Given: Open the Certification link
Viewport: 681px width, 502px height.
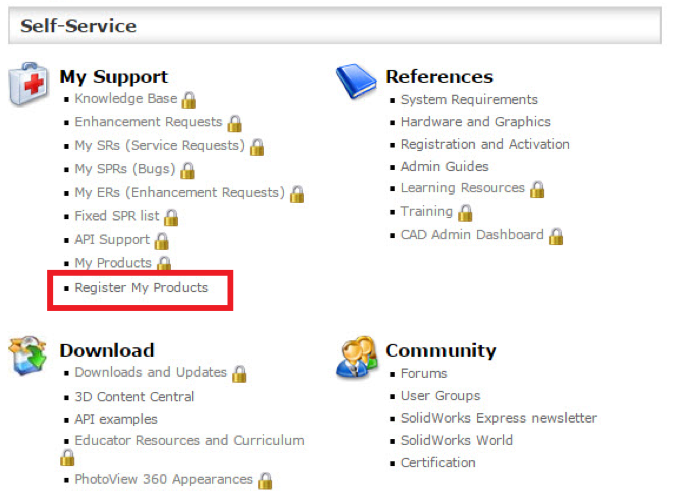Looking at the screenshot, I should [438, 463].
